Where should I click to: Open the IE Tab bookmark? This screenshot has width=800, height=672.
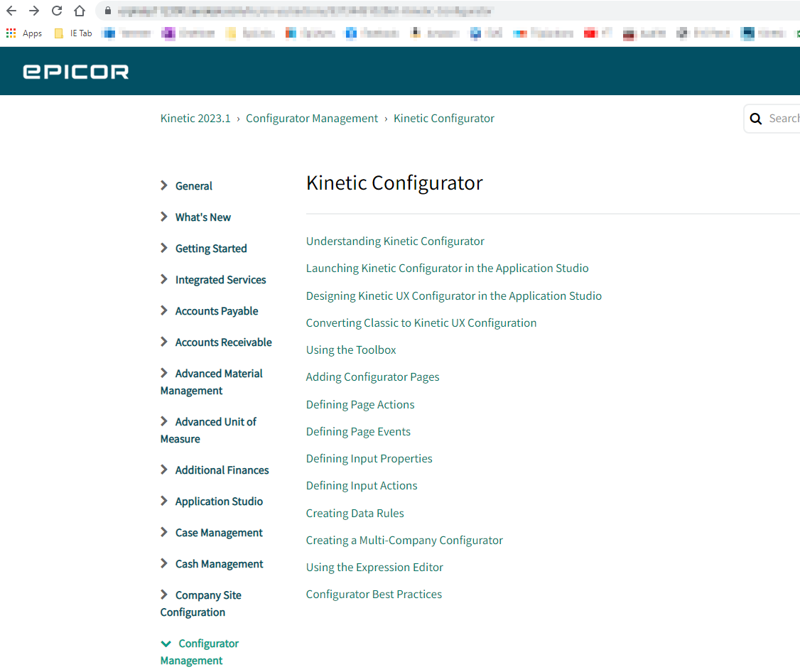pyautogui.click(x=73, y=33)
